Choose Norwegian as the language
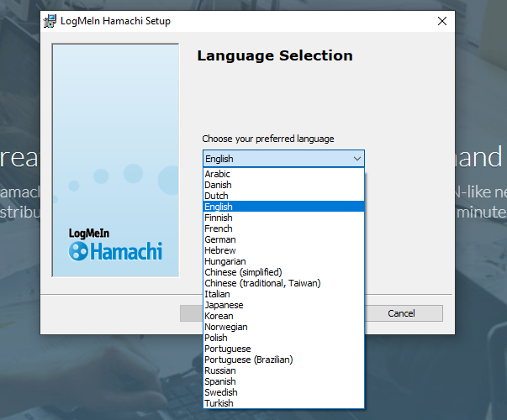This screenshot has height=420, width=507. coord(283,327)
